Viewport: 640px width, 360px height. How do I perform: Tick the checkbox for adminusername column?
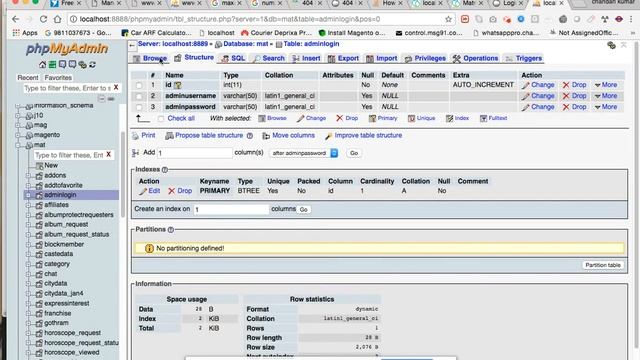139,96
